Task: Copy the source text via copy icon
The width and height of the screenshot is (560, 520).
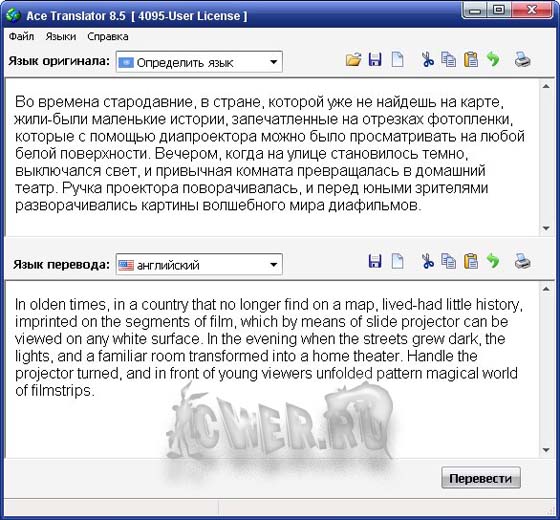Action: (x=449, y=60)
